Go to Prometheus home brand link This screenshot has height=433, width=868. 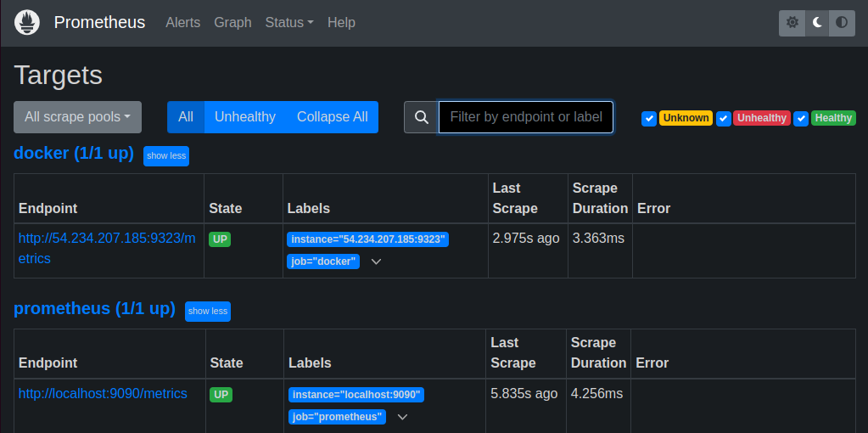(x=99, y=23)
